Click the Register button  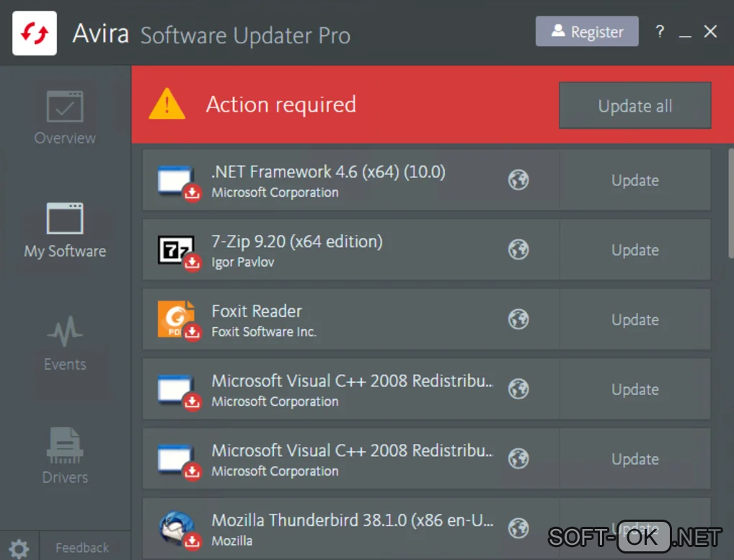pos(587,32)
